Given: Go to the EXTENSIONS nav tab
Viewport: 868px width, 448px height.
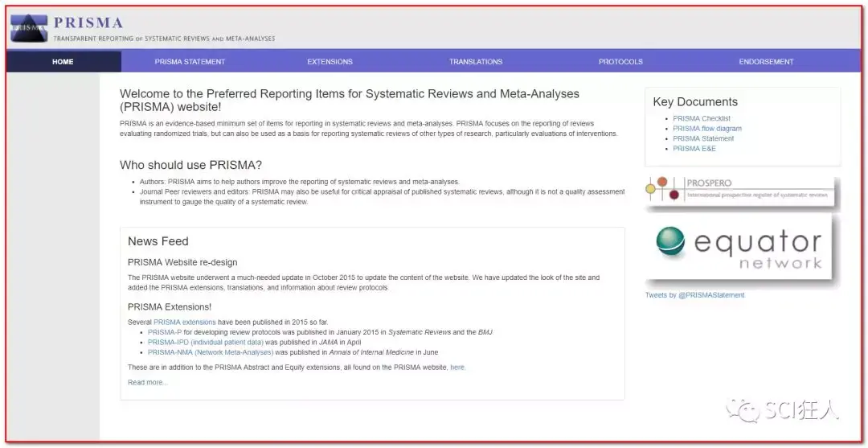Looking at the screenshot, I should tap(330, 61).
